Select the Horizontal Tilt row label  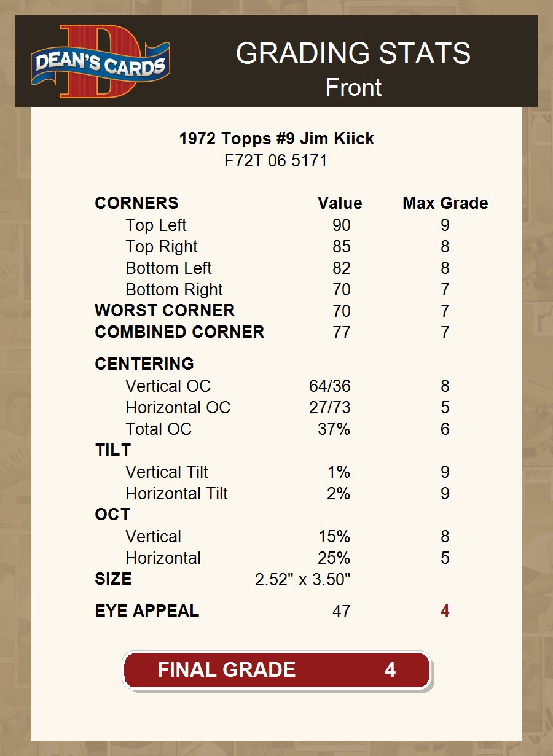176,494
